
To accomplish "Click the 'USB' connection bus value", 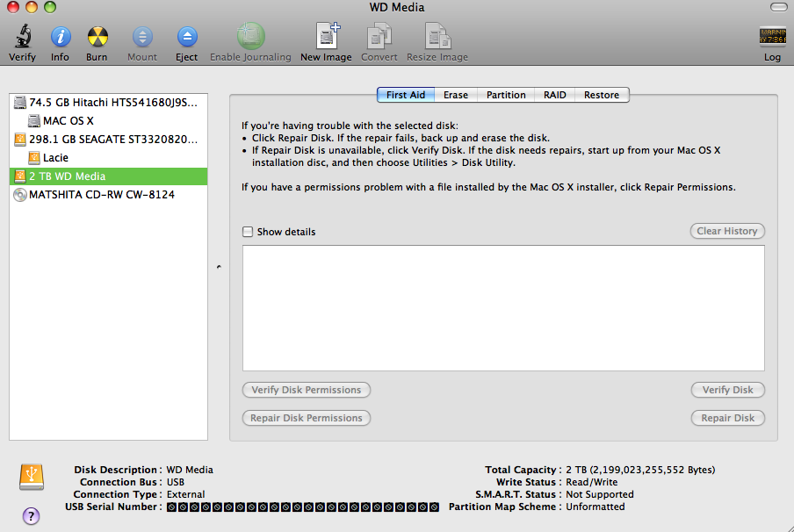I will click(176, 482).
